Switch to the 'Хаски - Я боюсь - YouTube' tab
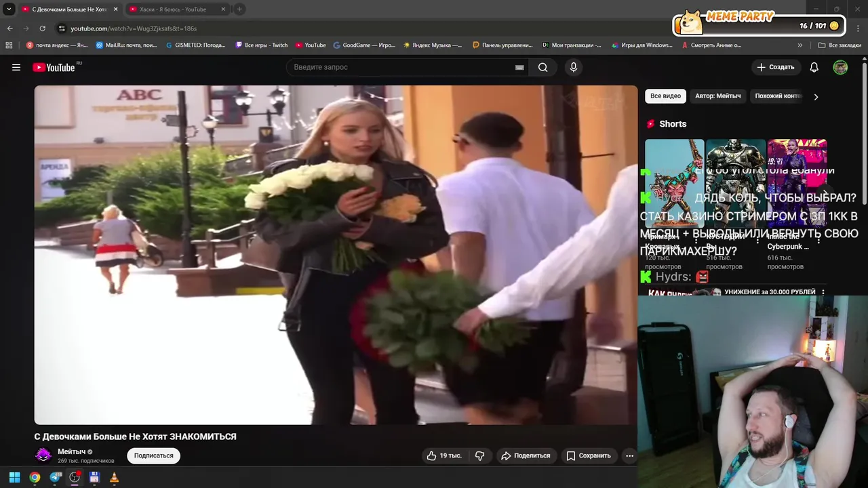Viewport: 868px width, 488px height. coord(178,9)
